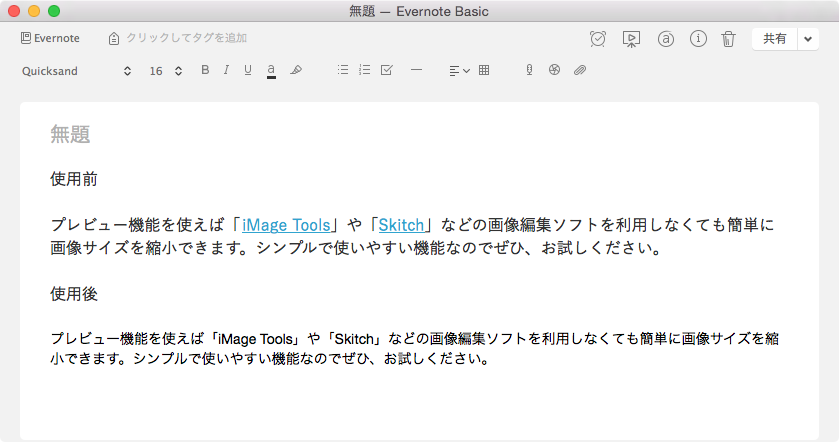Toggle bold formatting
Viewport: 839px width, 442px height.
pos(205,70)
